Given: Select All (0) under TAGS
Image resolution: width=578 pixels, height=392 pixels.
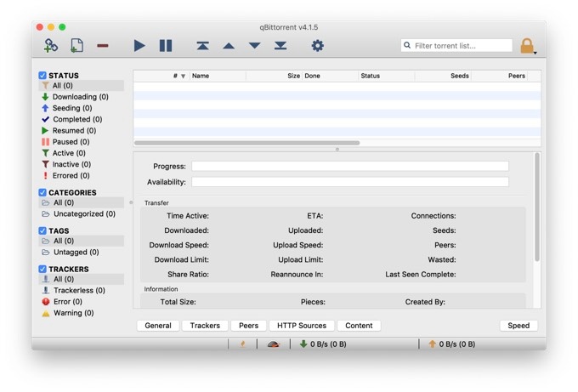Looking at the screenshot, I should pyautogui.click(x=81, y=241).
